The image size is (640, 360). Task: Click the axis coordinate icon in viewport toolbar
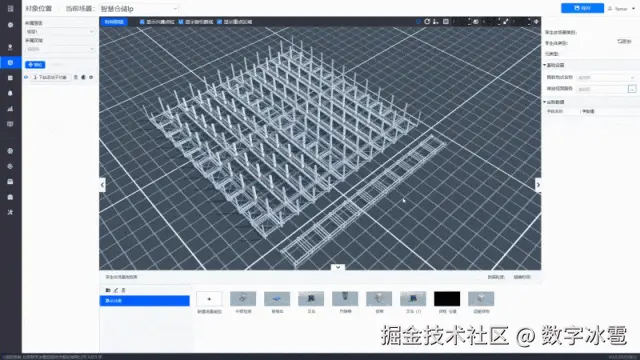436,22
